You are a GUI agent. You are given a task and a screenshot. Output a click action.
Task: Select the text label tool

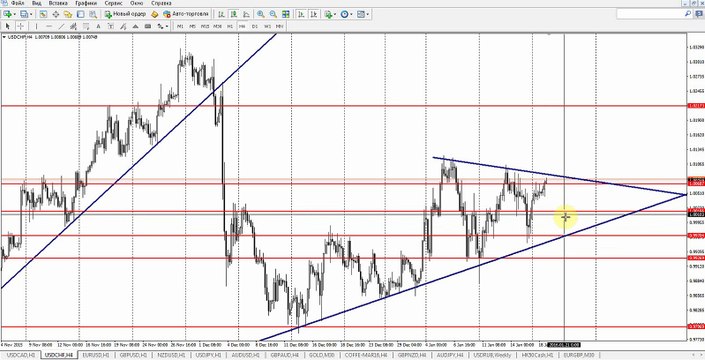click(111, 27)
